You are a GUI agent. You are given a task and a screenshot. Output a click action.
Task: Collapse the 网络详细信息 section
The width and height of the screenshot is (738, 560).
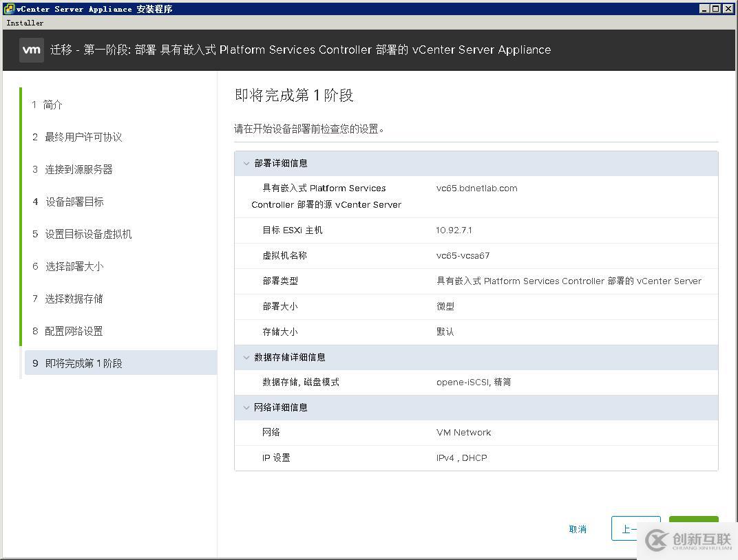(246, 408)
